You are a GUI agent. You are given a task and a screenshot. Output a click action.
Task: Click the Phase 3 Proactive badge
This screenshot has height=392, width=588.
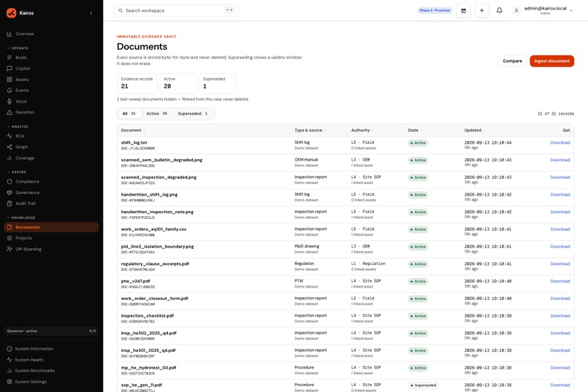[x=435, y=10]
